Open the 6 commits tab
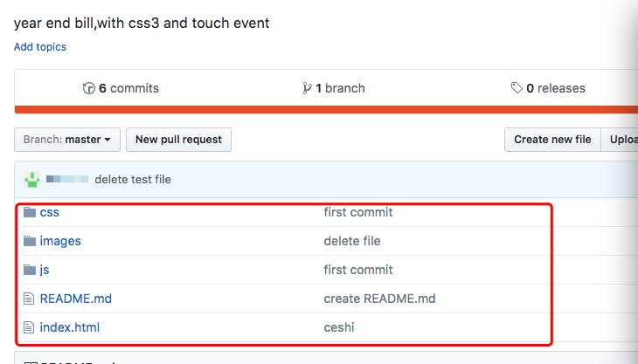This screenshot has width=638, height=364. tap(121, 88)
